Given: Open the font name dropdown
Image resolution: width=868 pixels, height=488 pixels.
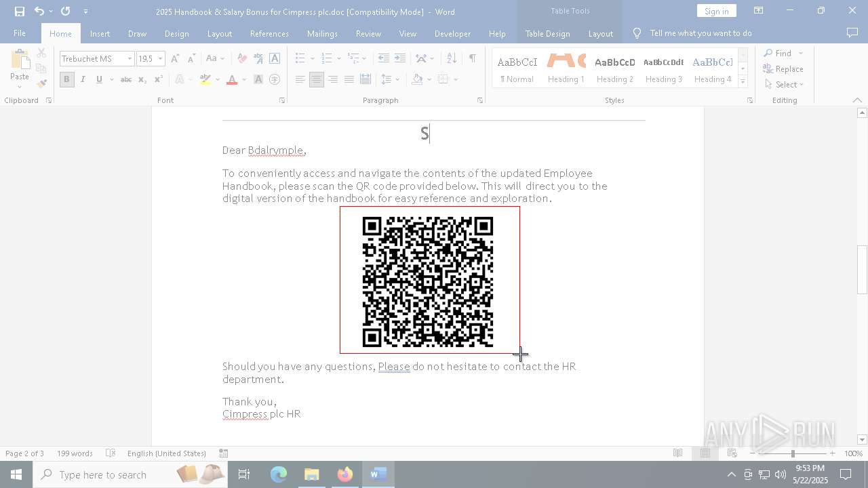Looking at the screenshot, I should click(130, 59).
